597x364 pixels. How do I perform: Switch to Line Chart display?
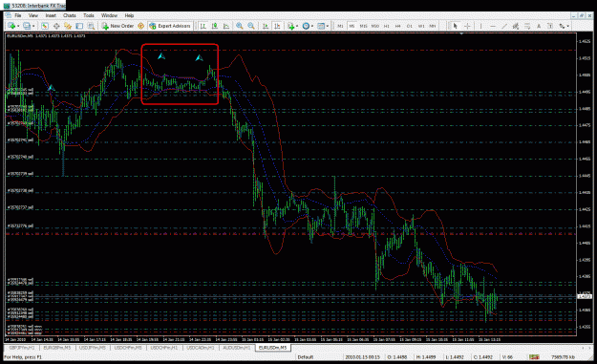pyautogui.click(x=226, y=26)
